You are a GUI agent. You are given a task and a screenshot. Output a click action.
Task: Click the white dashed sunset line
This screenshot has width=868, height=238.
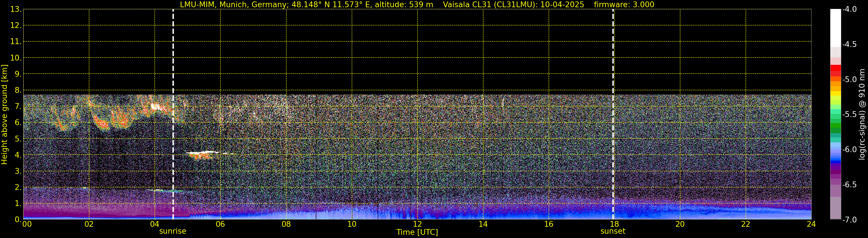[x=613, y=114]
